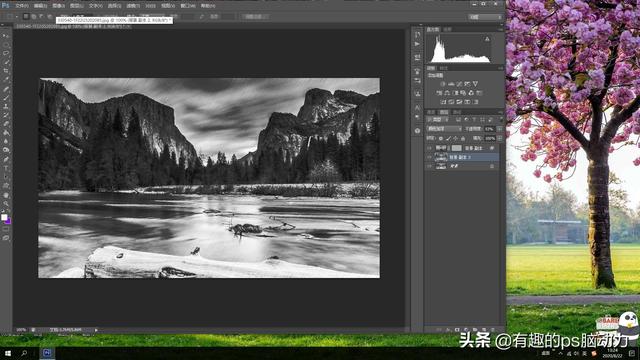Open the Character panel 'A' icon
The width and height of the screenshot is (640, 360).
417,108
